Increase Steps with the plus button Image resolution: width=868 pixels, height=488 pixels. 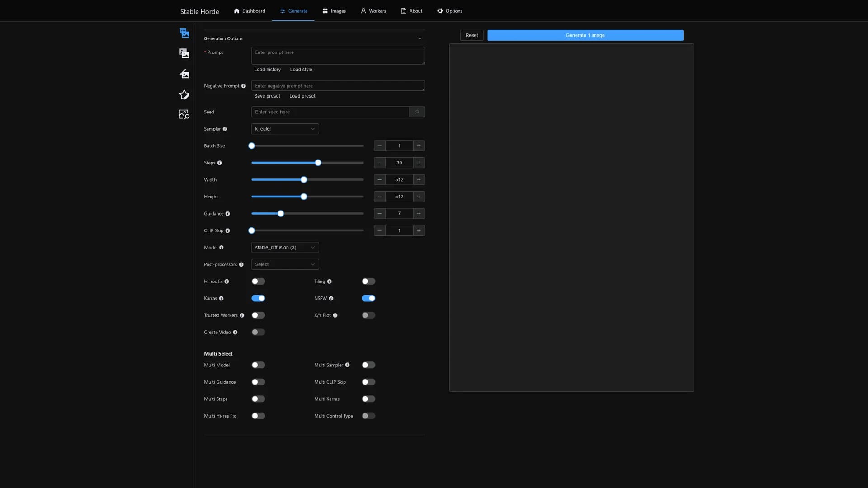[x=419, y=163]
